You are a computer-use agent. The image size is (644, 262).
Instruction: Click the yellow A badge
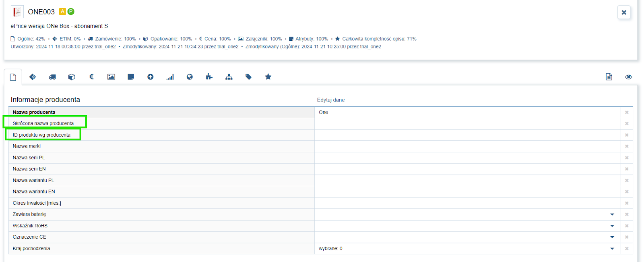point(62,11)
